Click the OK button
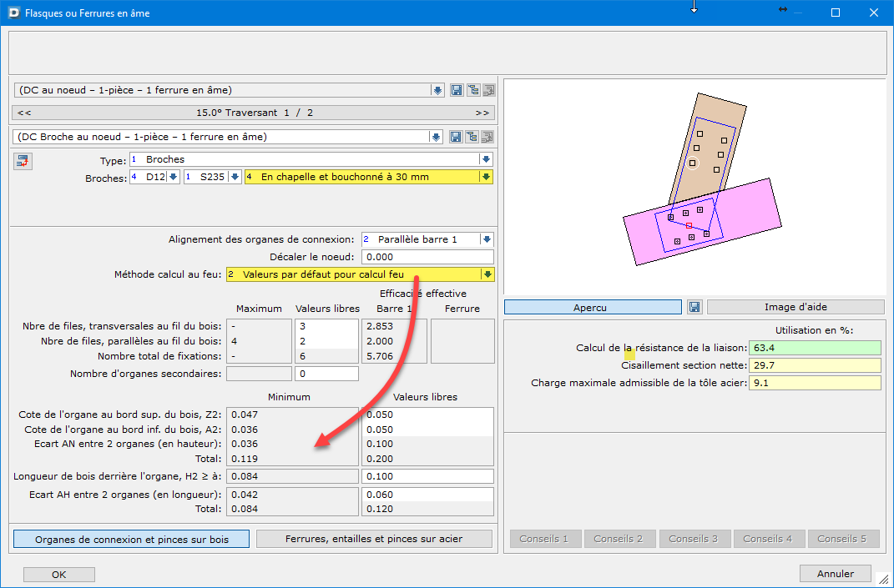Screen dimensions: 894x588 [x=58, y=575]
